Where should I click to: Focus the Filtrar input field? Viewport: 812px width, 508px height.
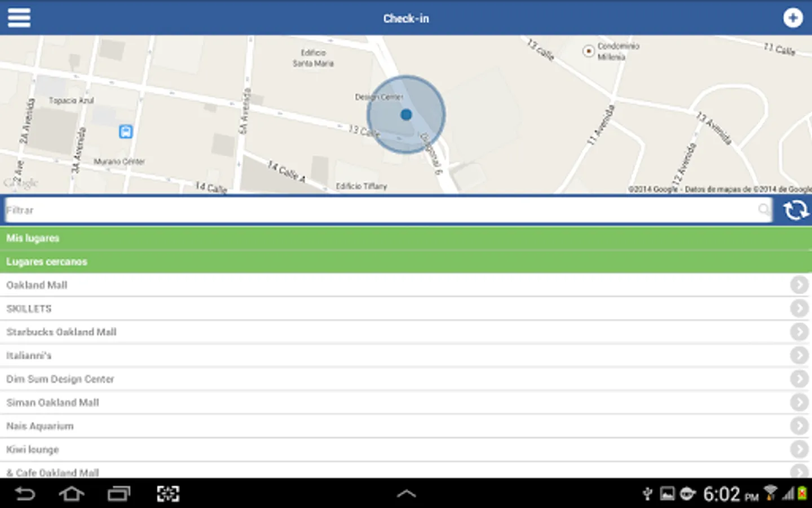tap(388, 210)
